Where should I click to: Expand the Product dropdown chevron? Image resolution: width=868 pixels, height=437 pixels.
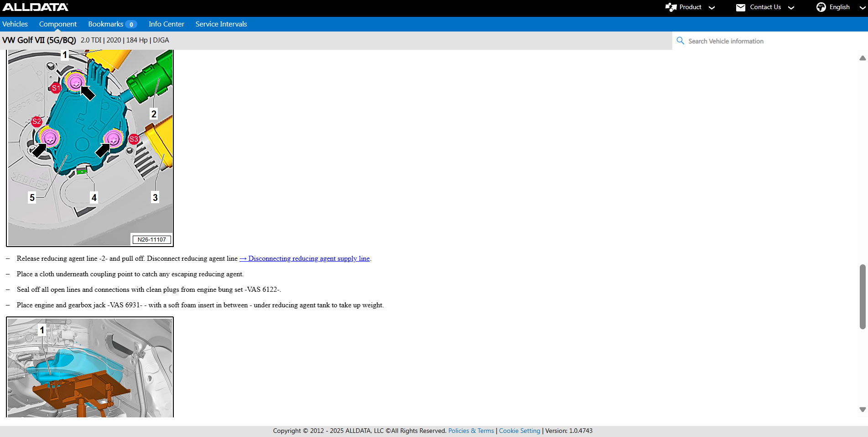pyautogui.click(x=712, y=8)
